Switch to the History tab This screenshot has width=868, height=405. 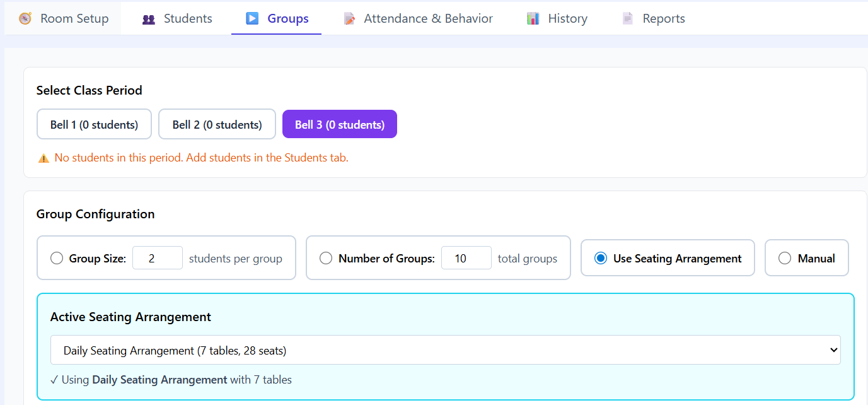click(557, 18)
